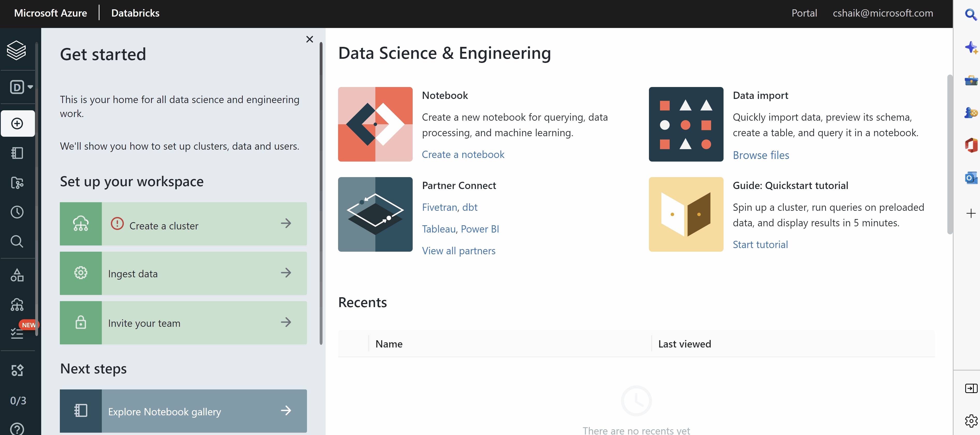Start the Quickstart tutorial
Screen dimensions: 980x435
(760, 244)
